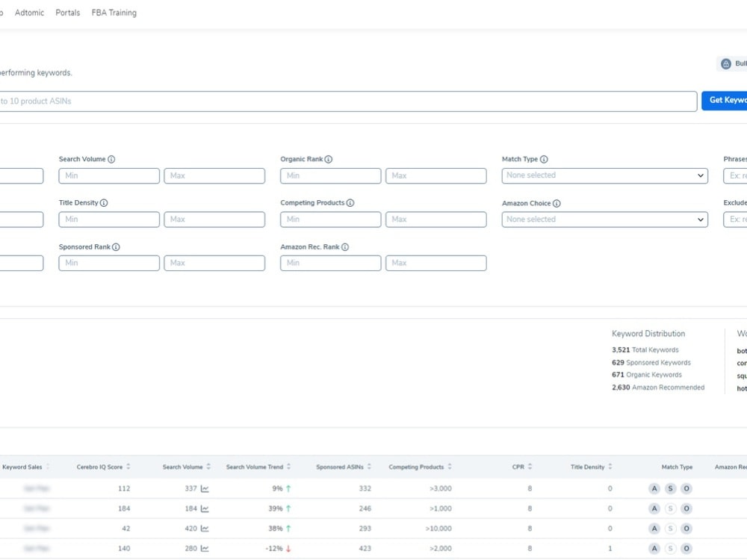Open the Amazon Choice dropdown
The height and width of the screenshot is (560, 747).
[604, 220]
